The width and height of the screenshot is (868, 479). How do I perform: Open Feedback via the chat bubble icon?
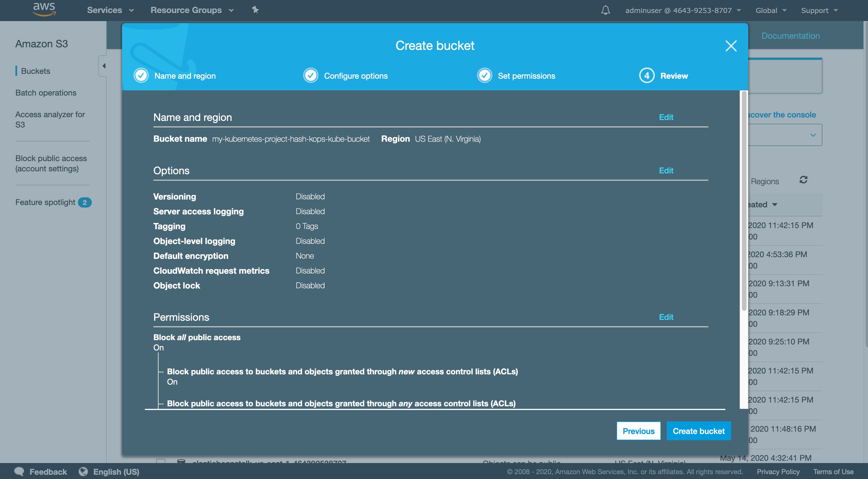[19, 472]
